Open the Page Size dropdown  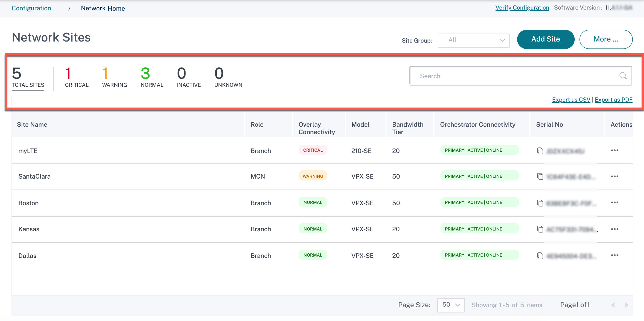(x=451, y=305)
